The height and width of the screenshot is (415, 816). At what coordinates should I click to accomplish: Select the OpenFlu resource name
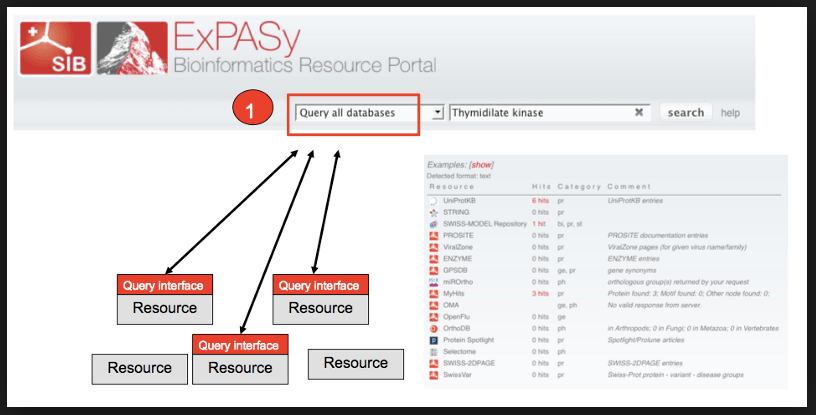[457, 317]
